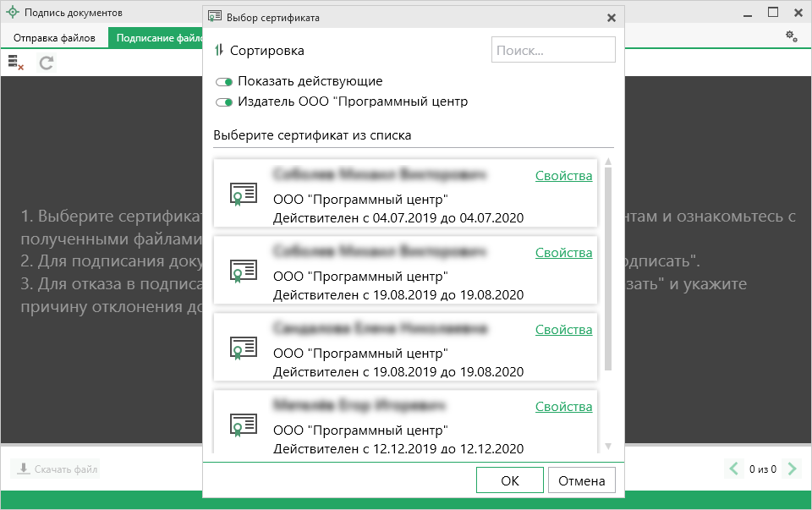
Task: Close the "Выбор сертификата" dialog
Action: 612,18
